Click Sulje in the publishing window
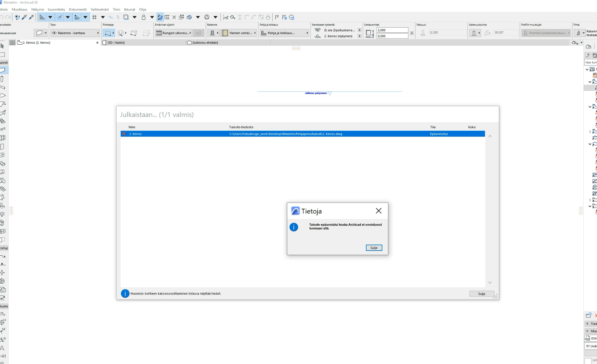 [481, 294]
